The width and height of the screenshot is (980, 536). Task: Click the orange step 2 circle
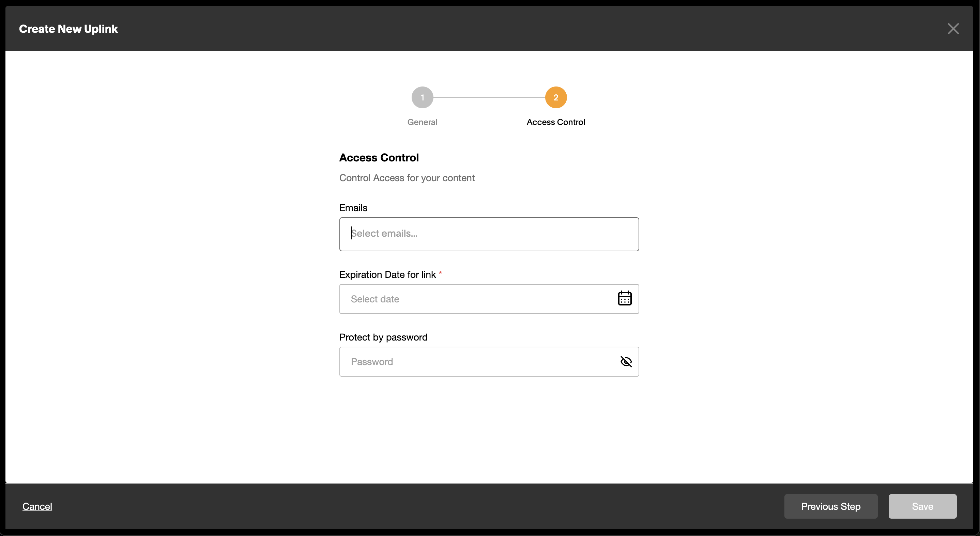(556, 97)
